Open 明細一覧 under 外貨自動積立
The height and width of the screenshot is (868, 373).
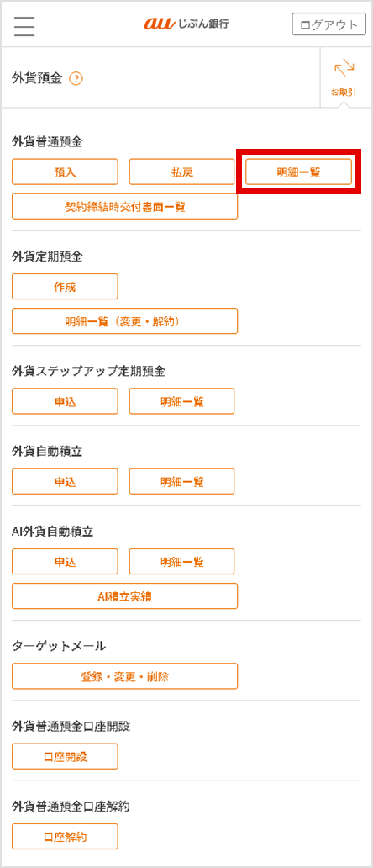(x=181, y=482)
